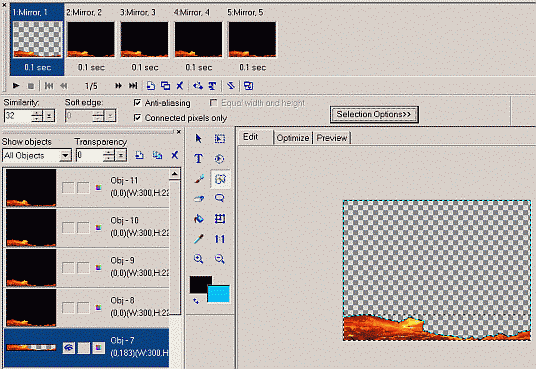This screenshot has width=536, height=369.
Task: Open the Show objects dropdown
Action: pyautogui.click(x=65, y=156)
